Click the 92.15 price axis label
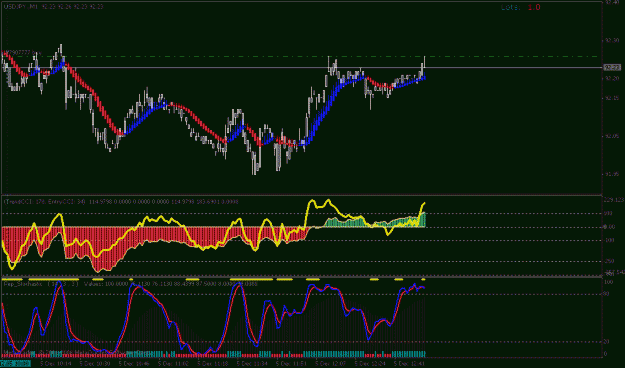The image size is (625, 368). tap(612, 98)
